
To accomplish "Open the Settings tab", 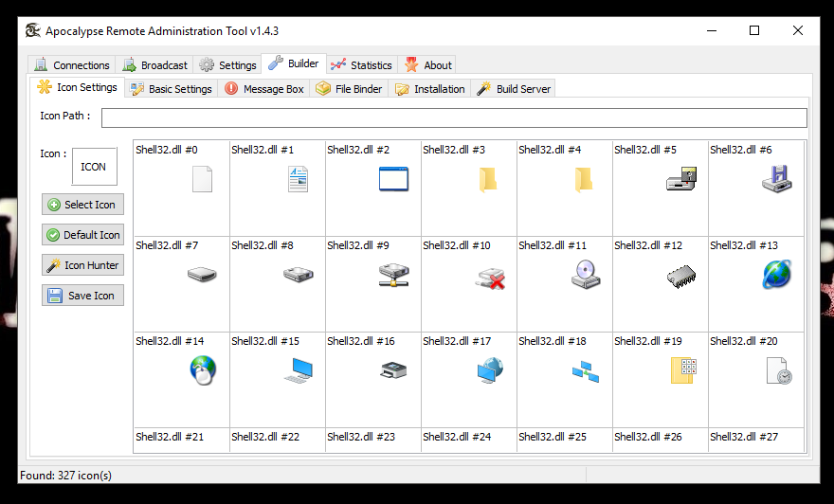I will coord(227,64).
